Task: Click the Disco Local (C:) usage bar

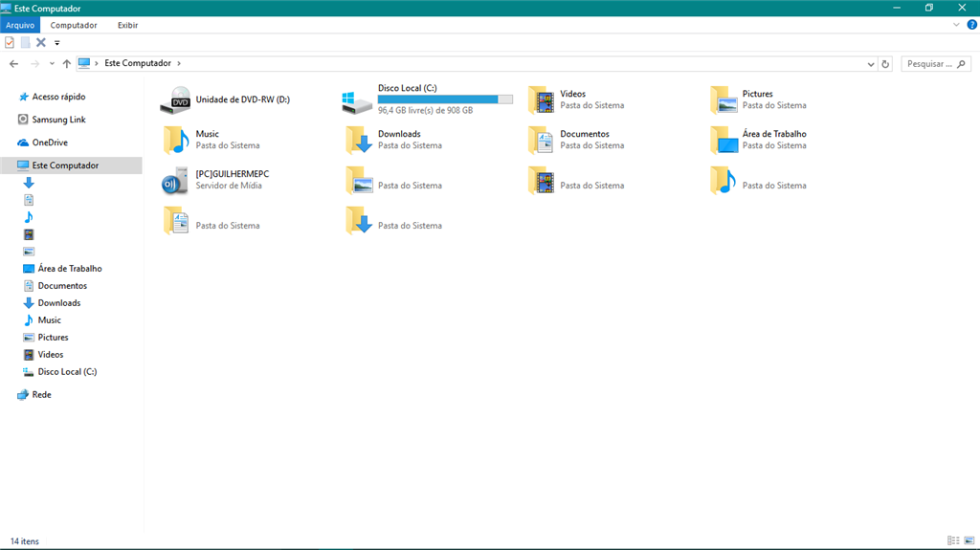Action: pyautogui.click(x=445, y=99)
